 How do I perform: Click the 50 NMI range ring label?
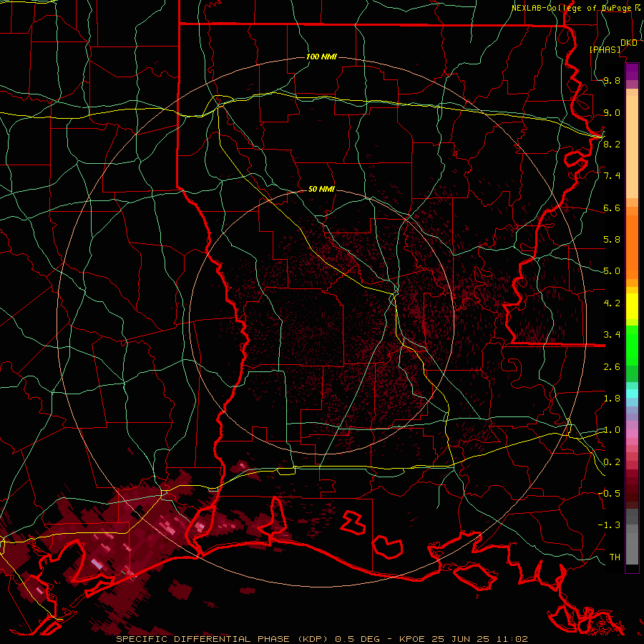[x=321, y=189]
